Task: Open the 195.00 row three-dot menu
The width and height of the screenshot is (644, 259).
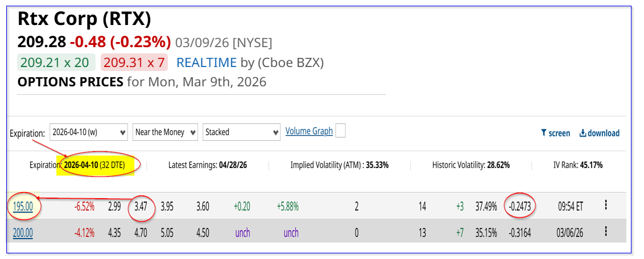Action: tap(606, 206)
